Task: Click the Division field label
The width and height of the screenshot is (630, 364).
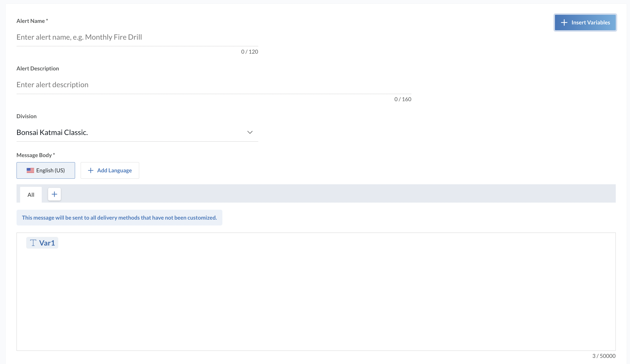Action: pos(26,116)
